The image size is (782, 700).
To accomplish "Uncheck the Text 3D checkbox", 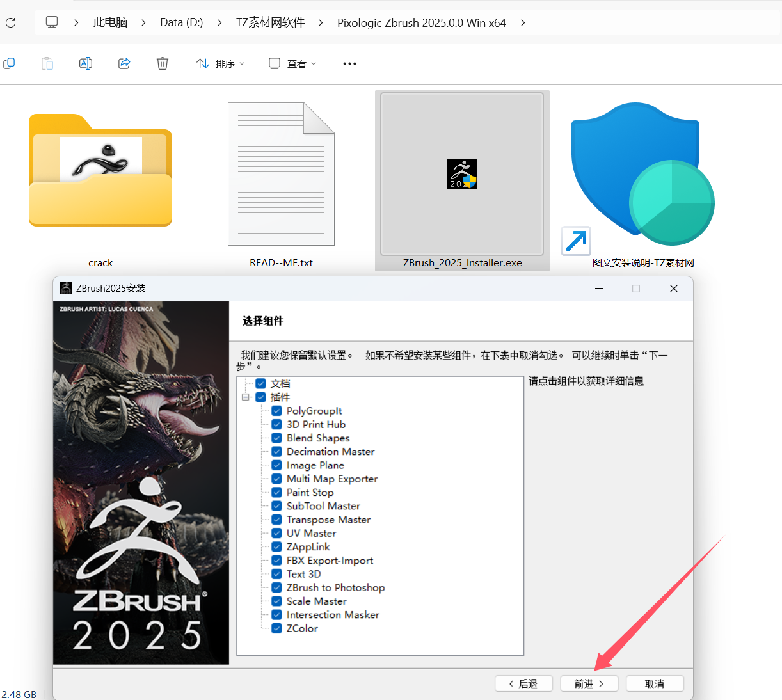I will coord(276,574).
